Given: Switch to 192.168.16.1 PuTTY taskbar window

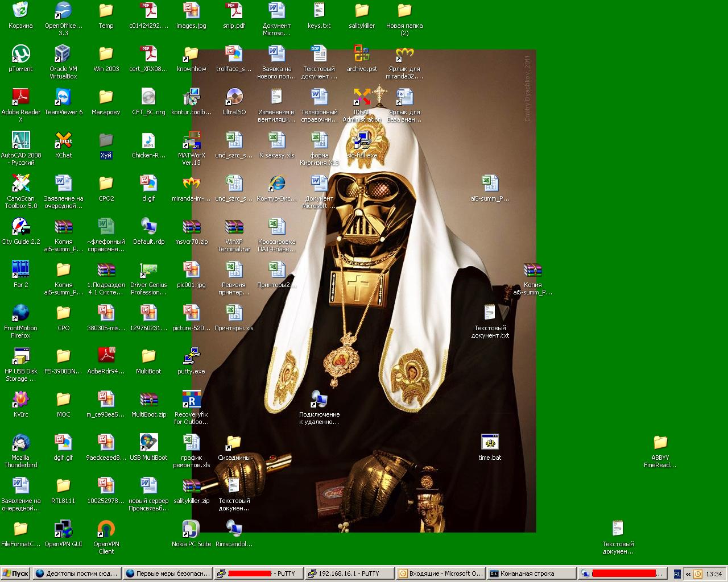Looking at the screenshot, I should 349,573.
